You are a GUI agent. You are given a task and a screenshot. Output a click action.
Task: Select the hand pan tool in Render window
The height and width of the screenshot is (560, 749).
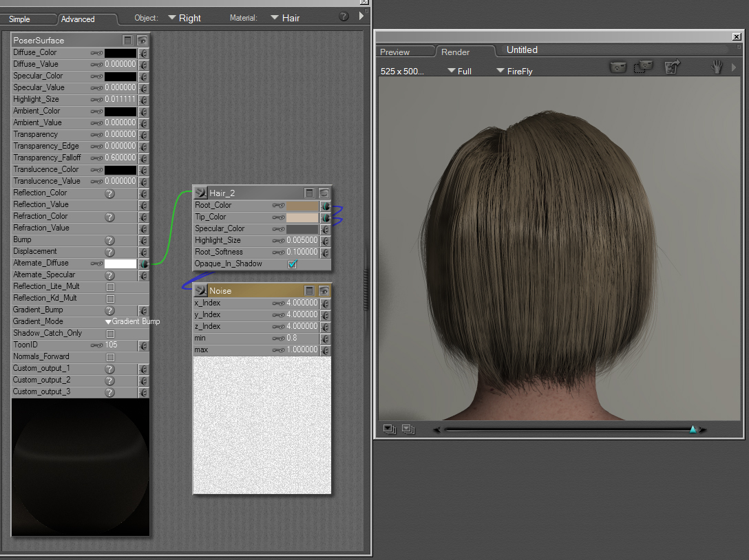tap(717, 67)
